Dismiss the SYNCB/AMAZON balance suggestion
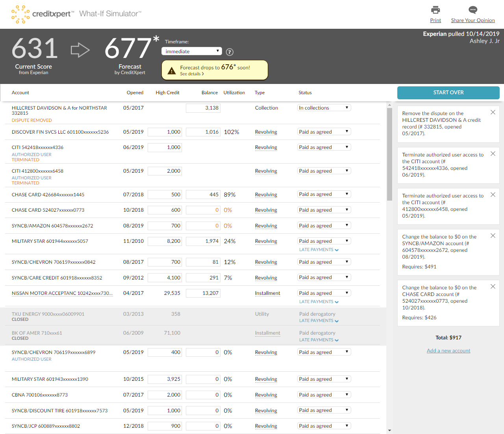504x434 pixels. click(493, 236)
